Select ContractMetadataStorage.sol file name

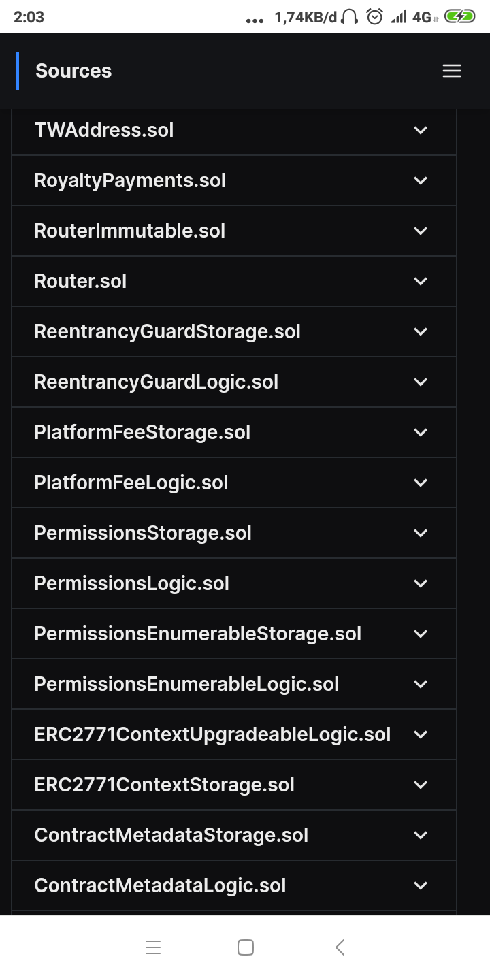(x=171, y=835)
